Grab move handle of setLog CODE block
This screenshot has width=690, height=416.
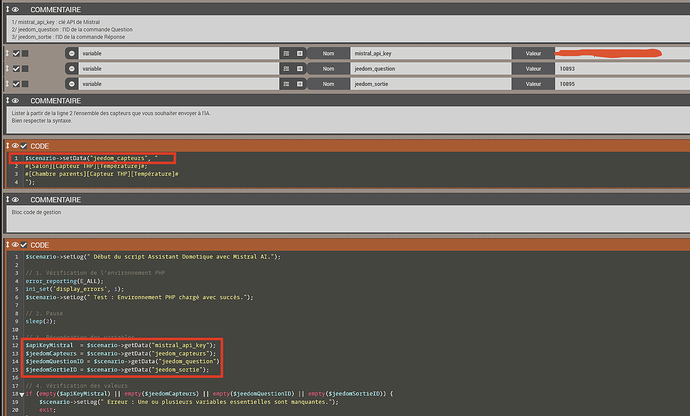pos(7,245)
